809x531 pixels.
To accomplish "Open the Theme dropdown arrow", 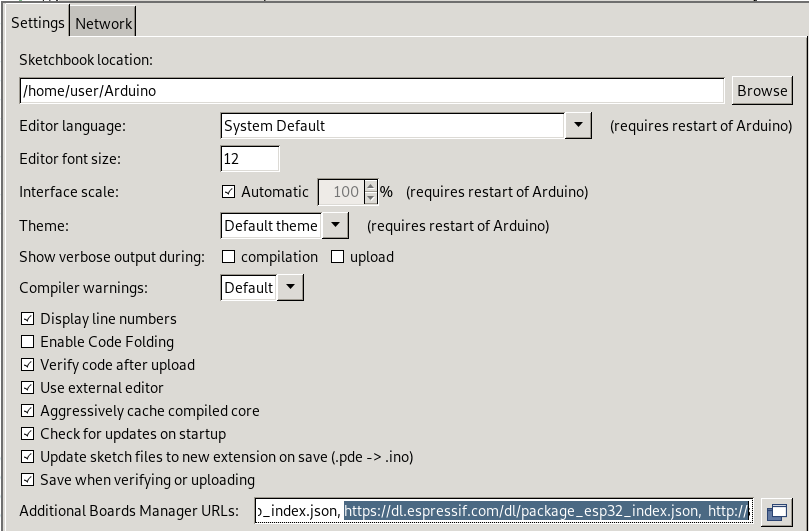I will [335, 226].
